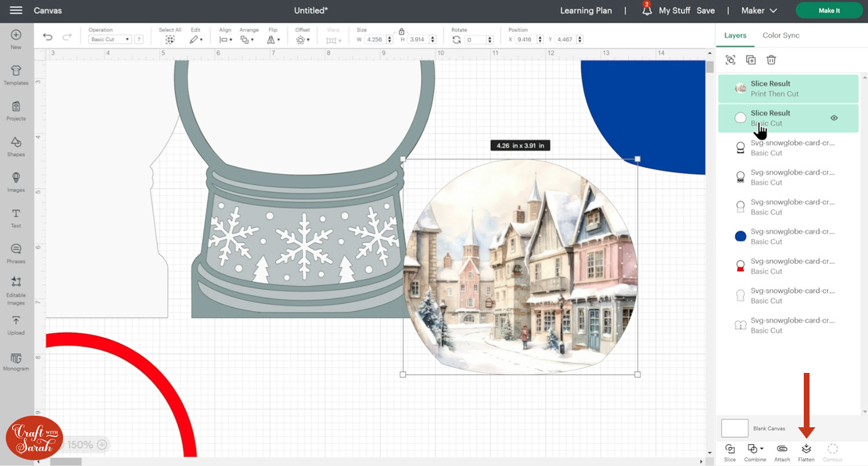Switch to the Color Sync tab
Viewport: 868px width, 466px height.
(781, 35)
